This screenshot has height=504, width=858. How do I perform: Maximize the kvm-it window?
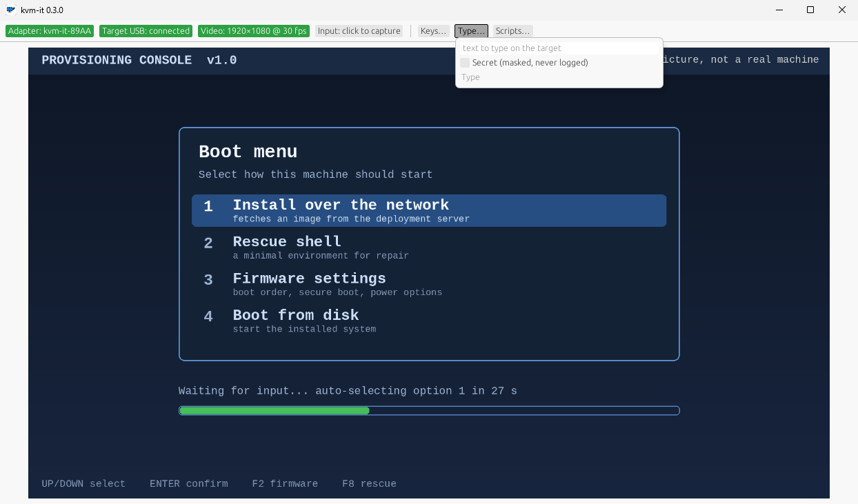click(810, 10)
